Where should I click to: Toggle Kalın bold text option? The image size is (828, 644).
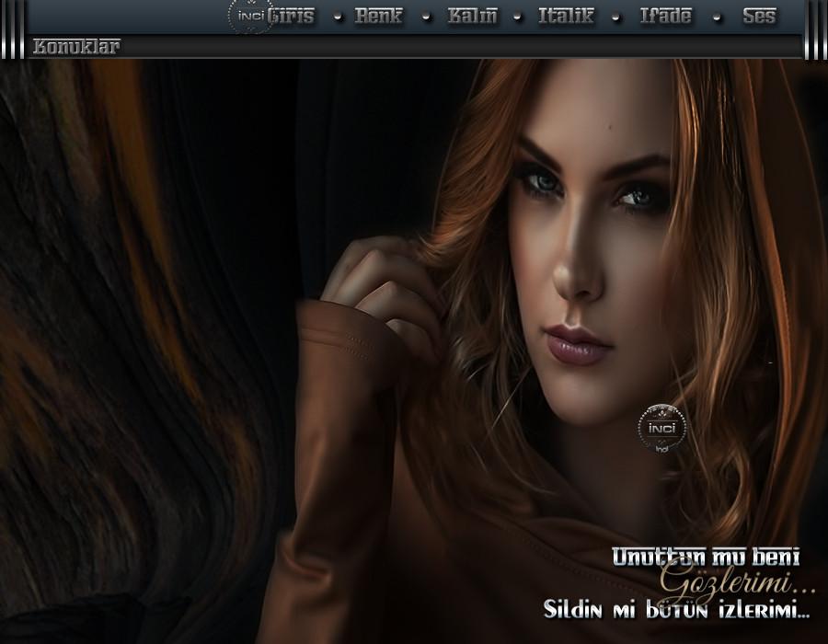[473, 16]
